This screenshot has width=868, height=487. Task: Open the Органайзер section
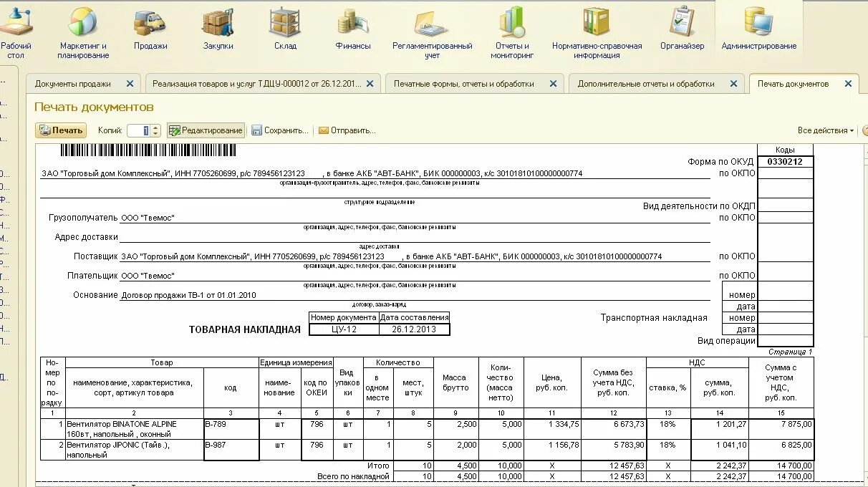coord(682,29)
